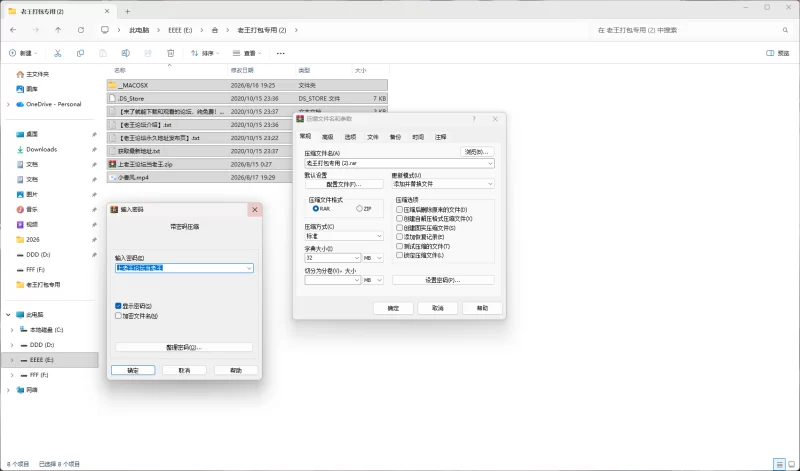The image size is (800, 471).
Task: Switch to the 备份 tab
Action: coord(395,137)
